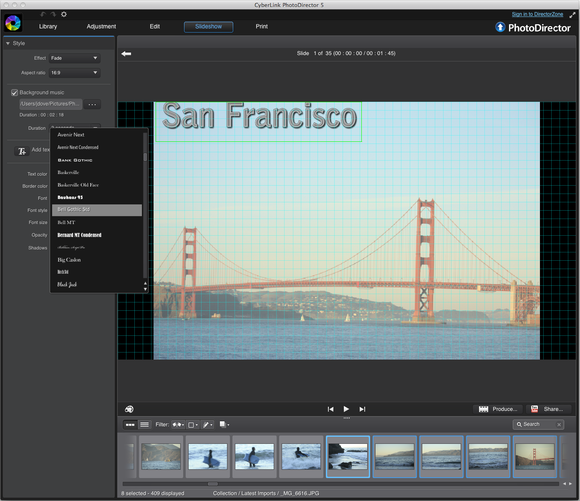Open the Print tab
This screenshot has width=580, height=501.
(262, 26)
